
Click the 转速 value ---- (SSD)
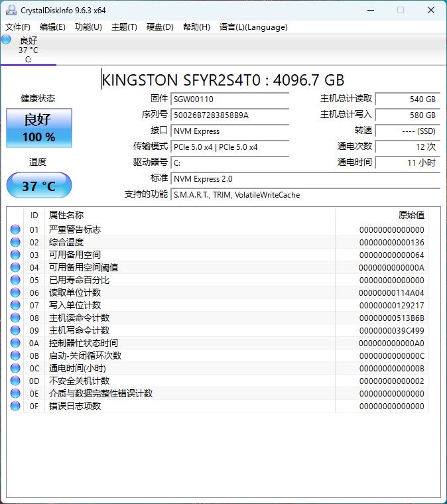coord(407,131)
